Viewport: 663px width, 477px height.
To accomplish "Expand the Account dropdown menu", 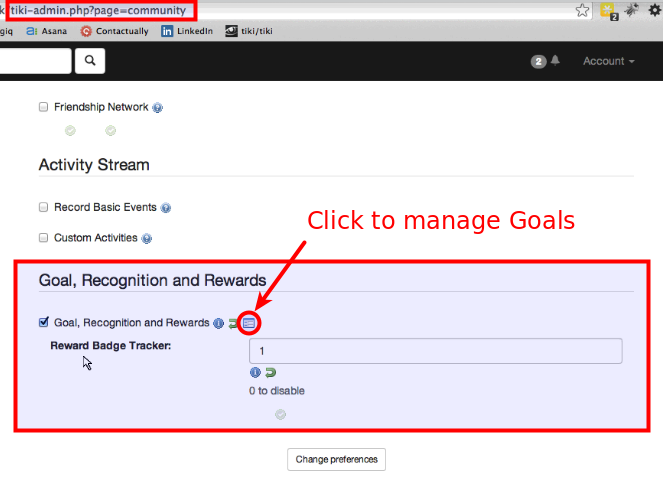I will click(x=608, y=61).
